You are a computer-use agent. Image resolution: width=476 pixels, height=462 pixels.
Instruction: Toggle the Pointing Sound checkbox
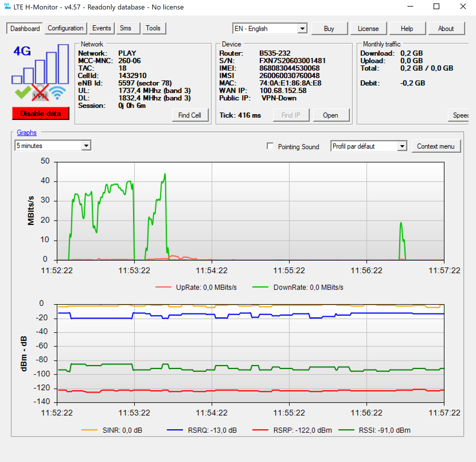pos(270,146)
